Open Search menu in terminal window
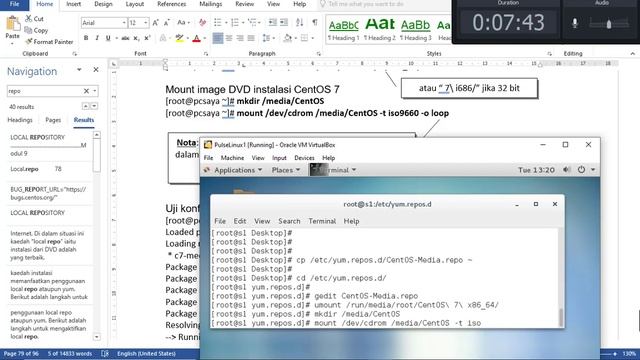Screen dimensions: 640x360 289,221
